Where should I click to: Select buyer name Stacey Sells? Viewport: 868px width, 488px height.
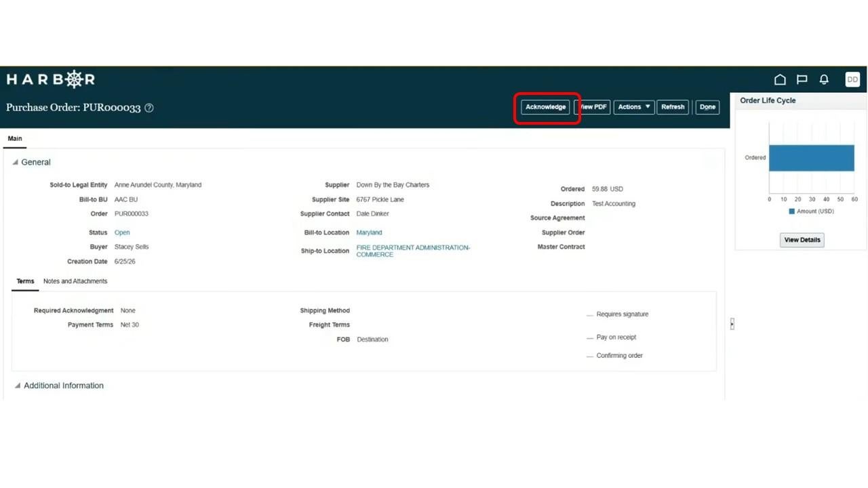click(132, 247)
